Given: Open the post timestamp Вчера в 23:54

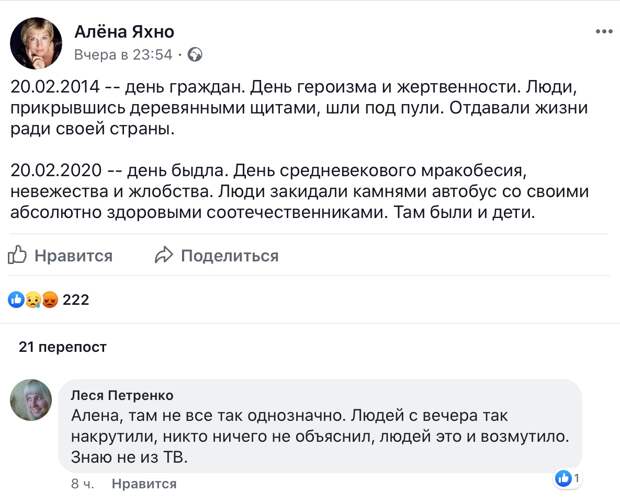Looking at the screenshot, I should pos(123,55).
